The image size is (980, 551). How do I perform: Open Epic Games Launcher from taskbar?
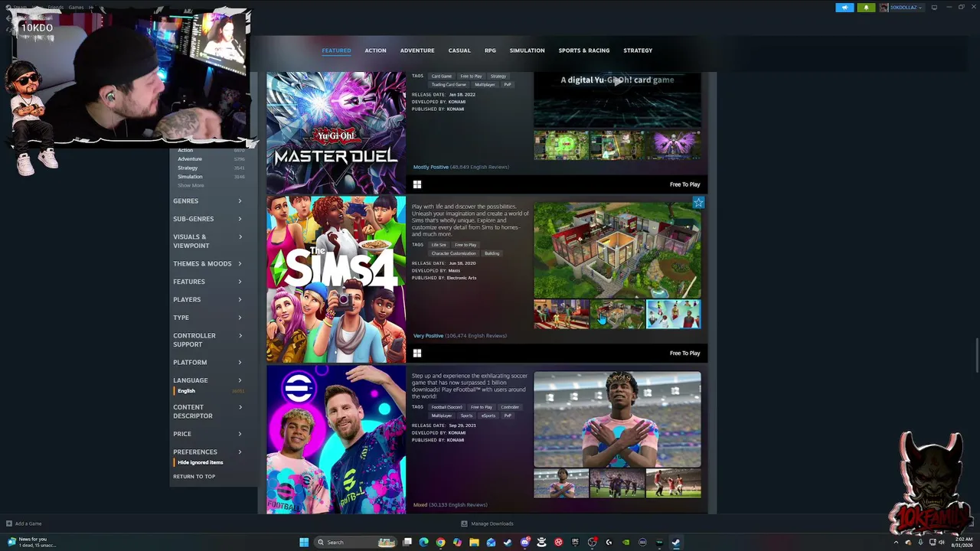tap(575, 543)
